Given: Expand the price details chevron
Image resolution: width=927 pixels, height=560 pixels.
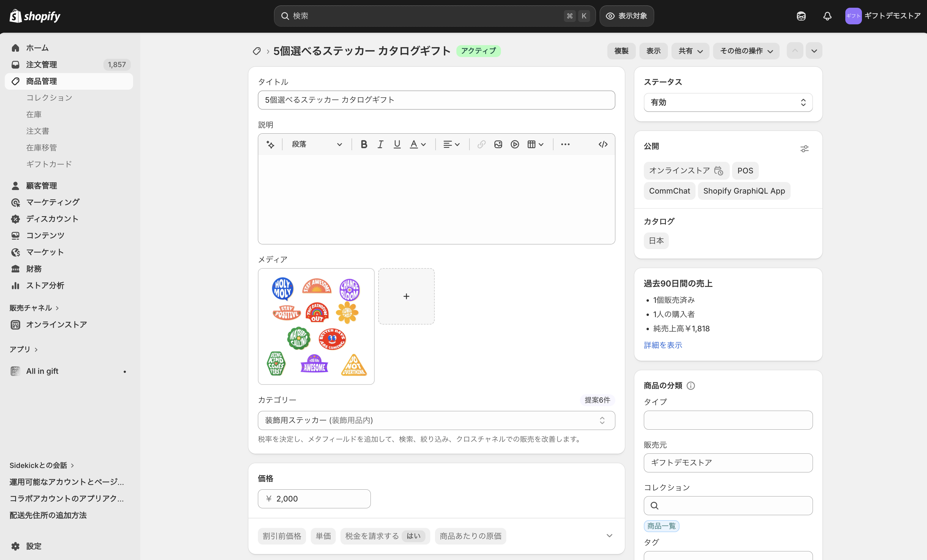Looking at the screenshot, I should (x=609, y=536).
